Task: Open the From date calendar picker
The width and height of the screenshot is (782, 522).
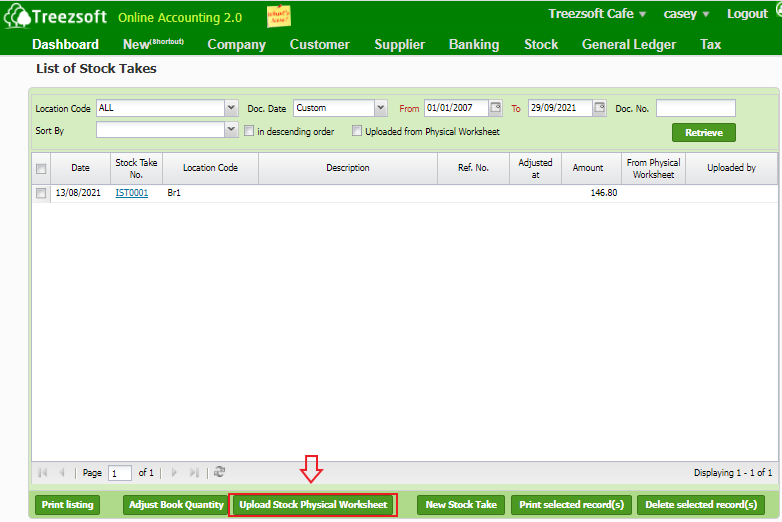Action: pyautogui.click(x=495, y=108)
